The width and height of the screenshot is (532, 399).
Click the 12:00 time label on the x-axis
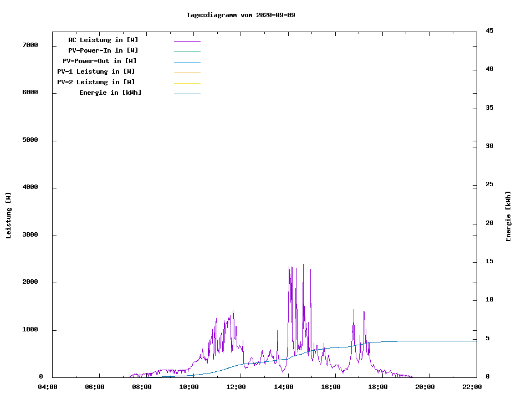237,387
